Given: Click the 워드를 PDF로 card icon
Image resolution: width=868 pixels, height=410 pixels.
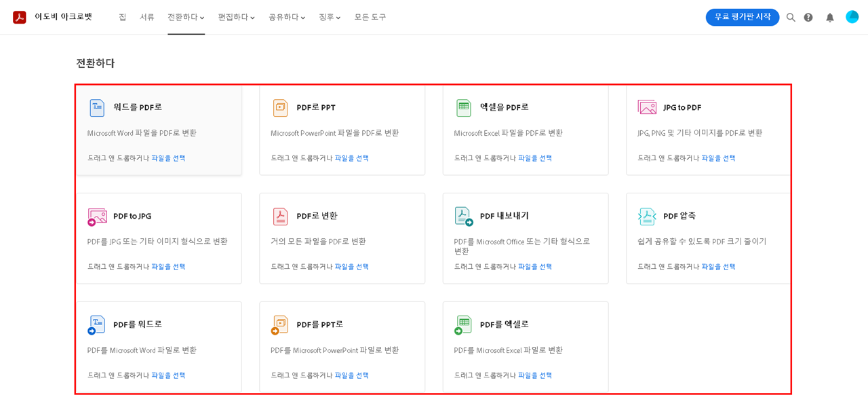Looking at the screenshot, I should click(97, 107).
